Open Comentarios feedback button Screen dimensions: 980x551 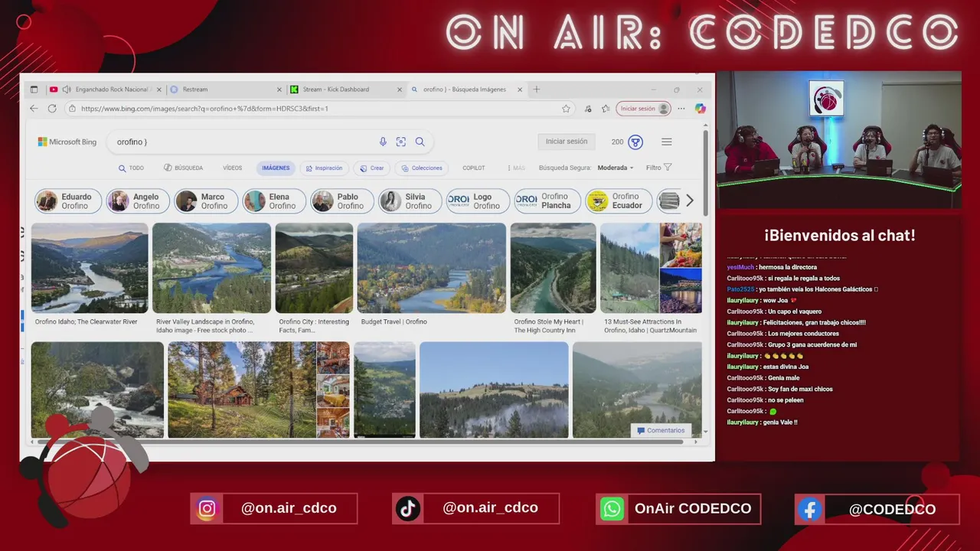point(661,430)
